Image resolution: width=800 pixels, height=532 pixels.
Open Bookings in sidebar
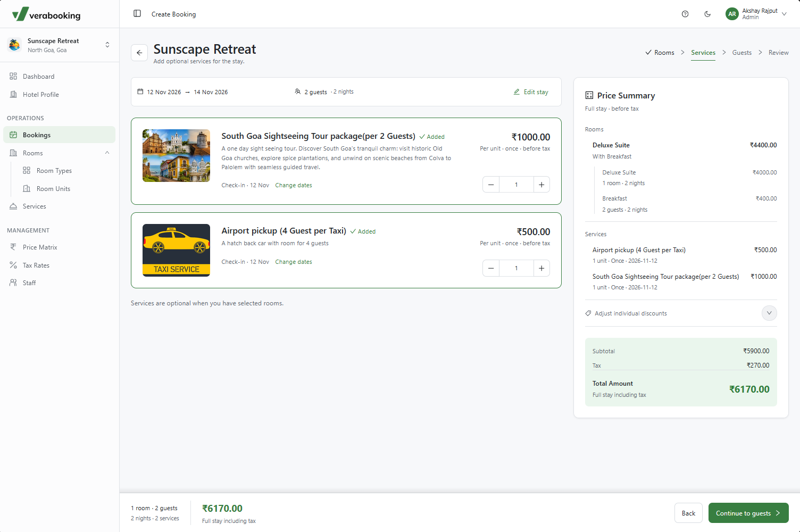tap(60, 135)
